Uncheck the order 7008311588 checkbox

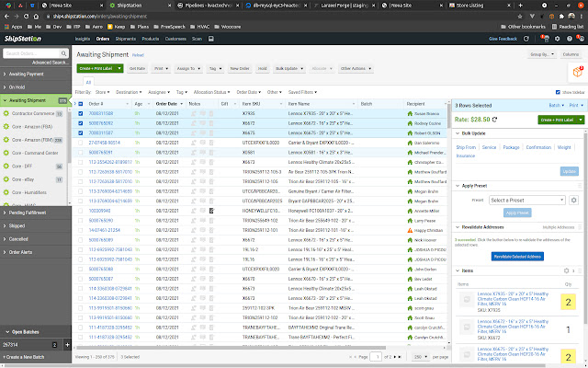click(81, 112)
